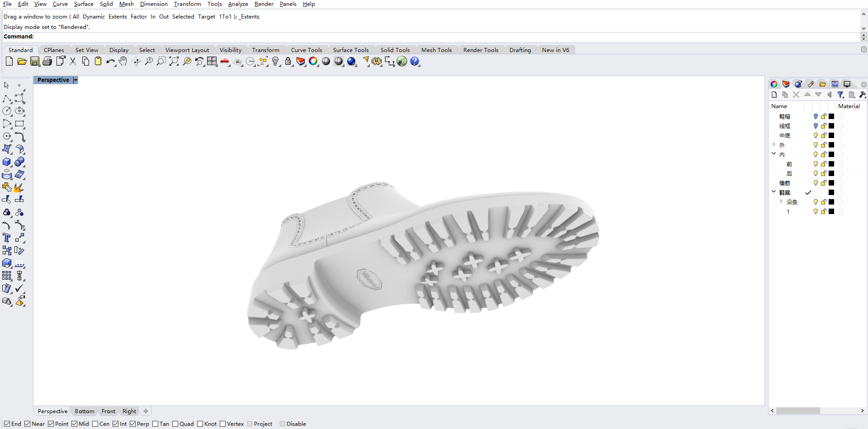Expand the 外 layer group
Screen dimensions: 868x429
click(x=774, y=145)
